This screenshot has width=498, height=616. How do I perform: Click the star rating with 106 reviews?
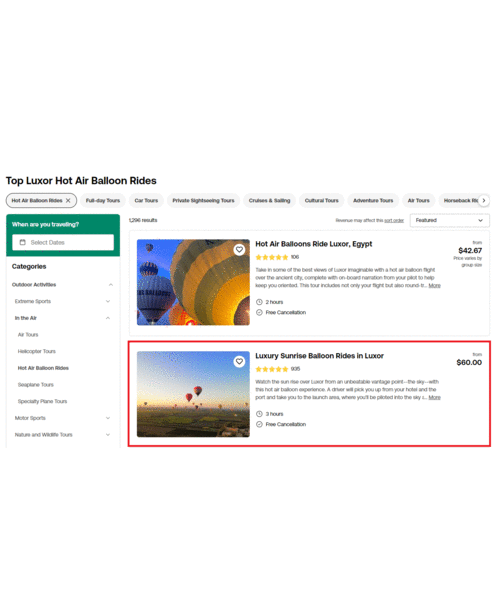[272, 257]
